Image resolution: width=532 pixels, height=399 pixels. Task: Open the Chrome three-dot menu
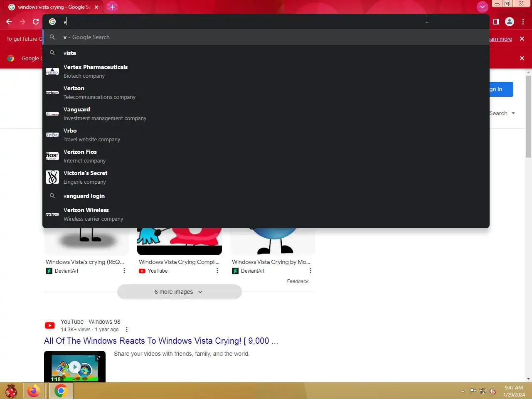[x=523, y=22]
